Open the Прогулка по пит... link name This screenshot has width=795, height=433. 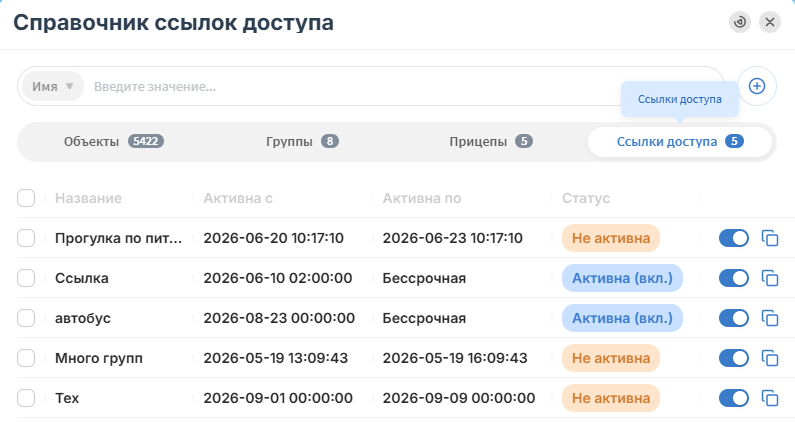click(118, 238)
